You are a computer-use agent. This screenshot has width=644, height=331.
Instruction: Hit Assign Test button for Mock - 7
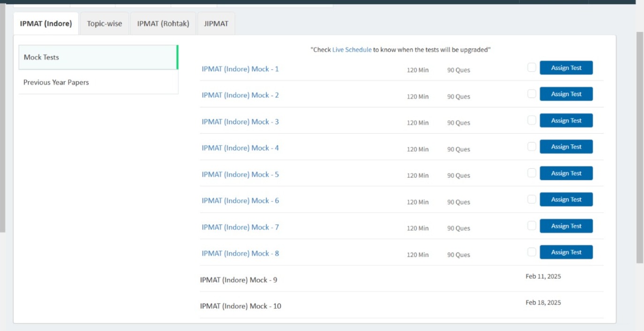(566, 226)
